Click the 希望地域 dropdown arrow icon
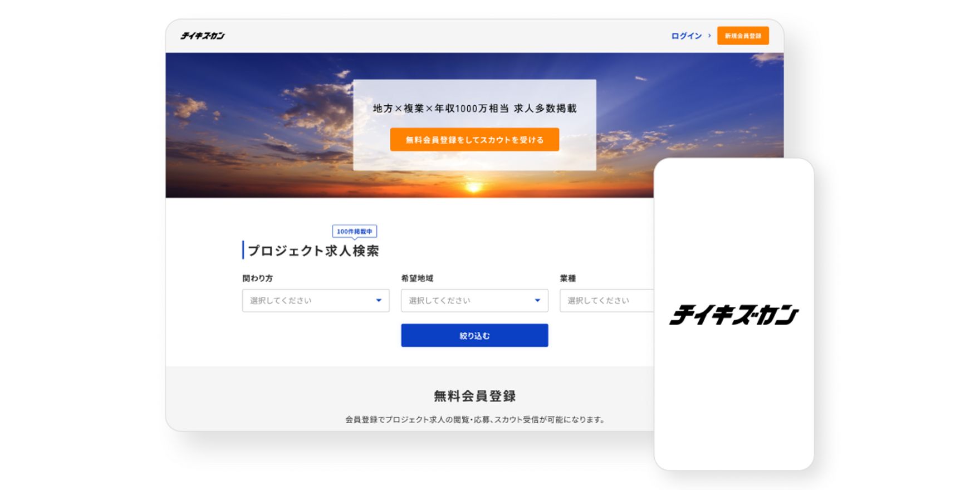This screenshot has width=980, height=490. 537,301
